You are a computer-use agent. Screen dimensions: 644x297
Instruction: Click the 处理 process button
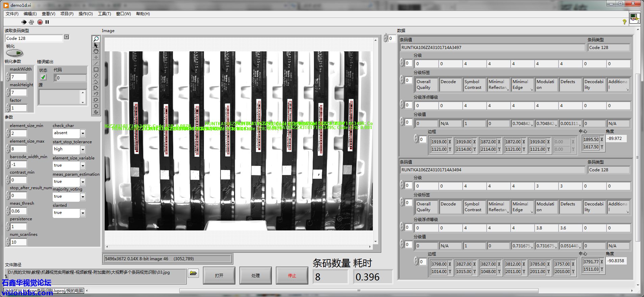click(x=255, y=275)
